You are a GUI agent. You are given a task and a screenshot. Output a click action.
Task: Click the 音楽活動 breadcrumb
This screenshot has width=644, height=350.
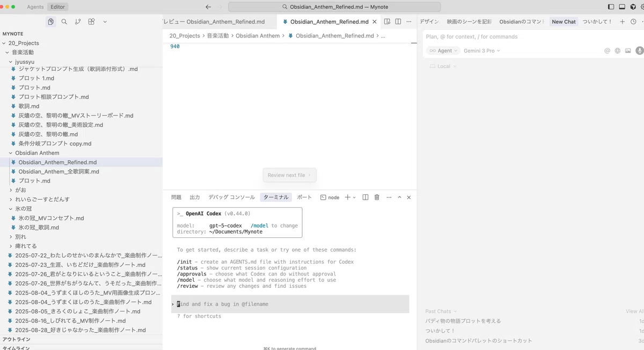point(217,35)
